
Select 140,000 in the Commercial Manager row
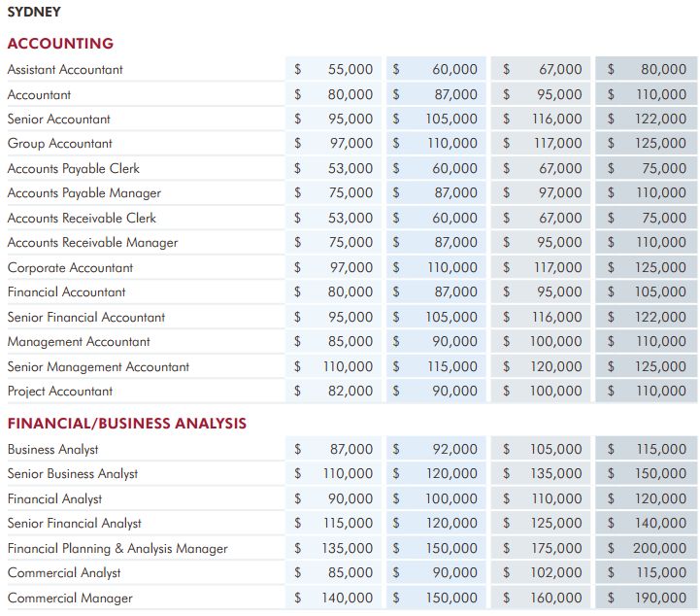tap(348, 599)
